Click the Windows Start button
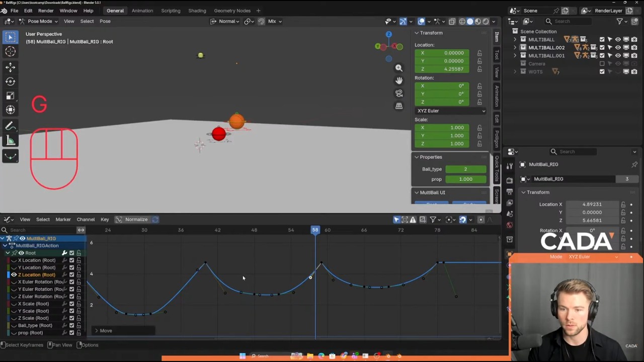This screenshot has height=362, width=644. pos(243,356)
